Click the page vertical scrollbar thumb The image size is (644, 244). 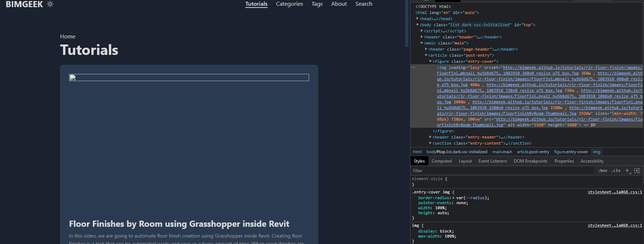pos(407,23)
